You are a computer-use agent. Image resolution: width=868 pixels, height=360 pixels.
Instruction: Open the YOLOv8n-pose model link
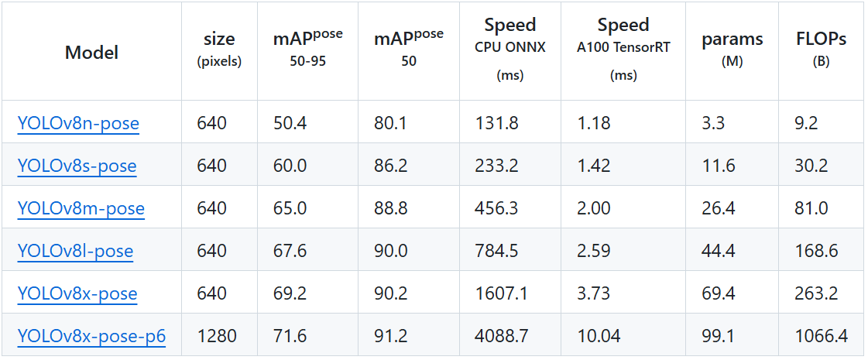click(x=78, y=122)
